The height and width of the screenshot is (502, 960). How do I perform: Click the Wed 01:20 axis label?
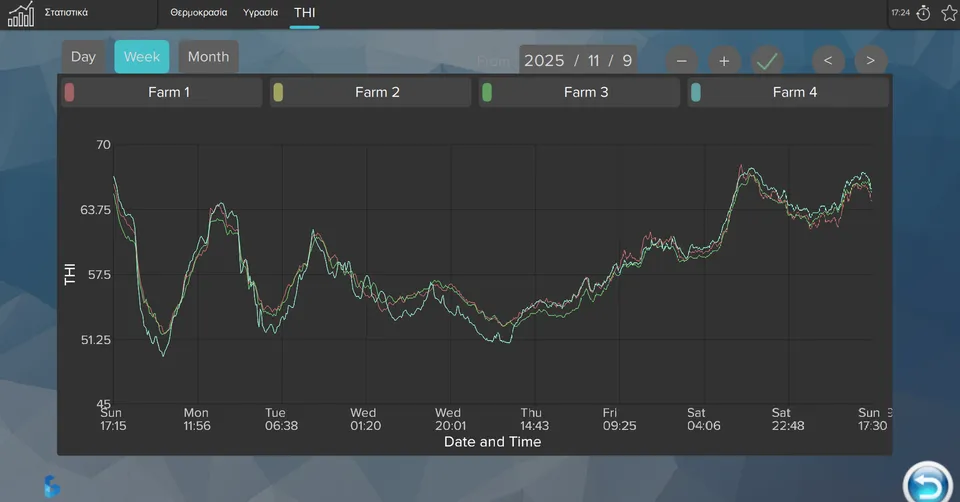coord(365,419)
